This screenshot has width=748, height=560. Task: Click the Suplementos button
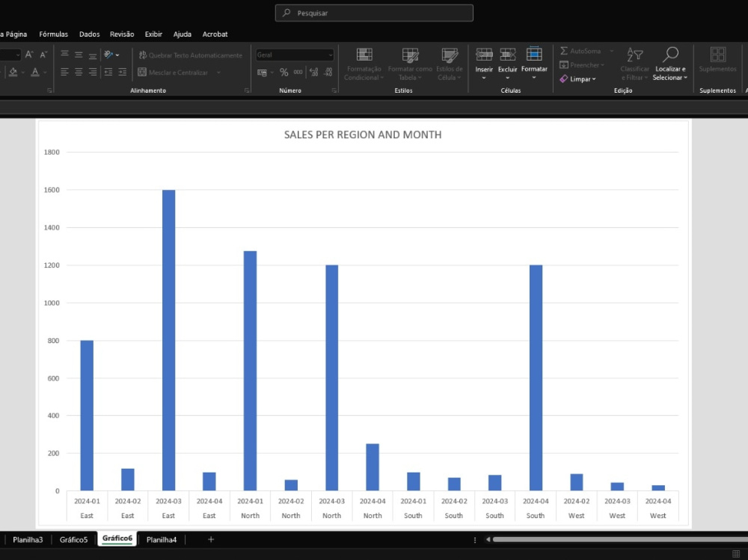(x=717, y=60)
